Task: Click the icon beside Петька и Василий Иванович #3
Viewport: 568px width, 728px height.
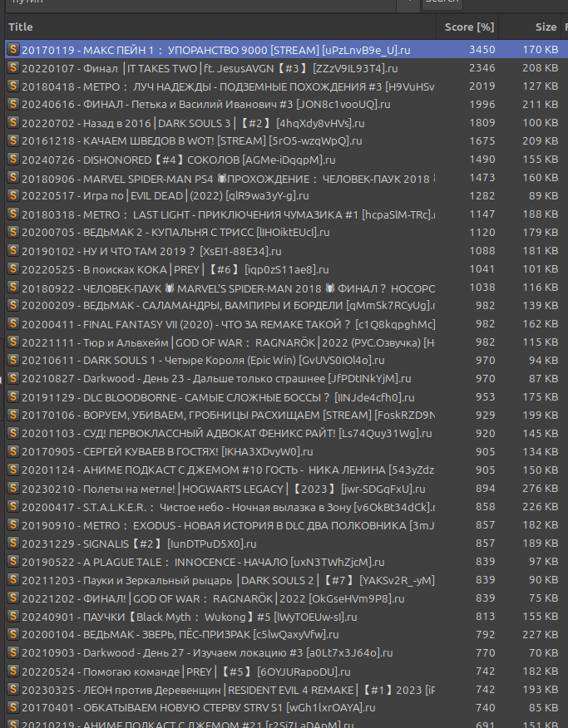Action: (x=13, y=104)
